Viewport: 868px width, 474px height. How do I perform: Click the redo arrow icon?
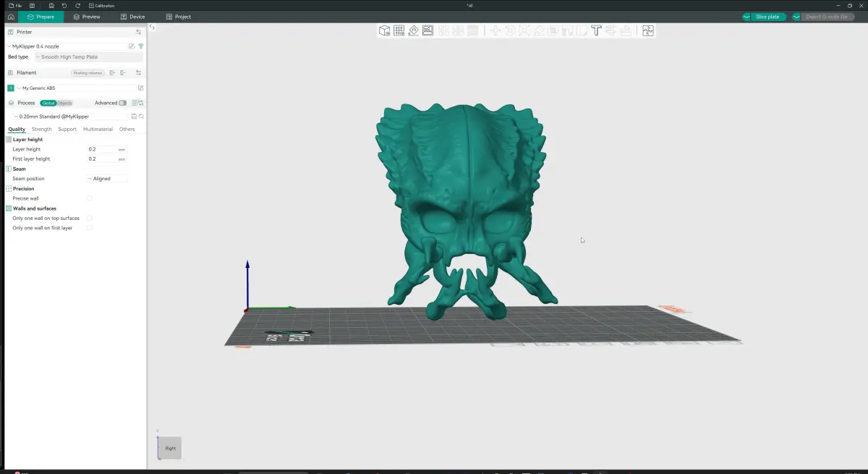pos(77,5)
